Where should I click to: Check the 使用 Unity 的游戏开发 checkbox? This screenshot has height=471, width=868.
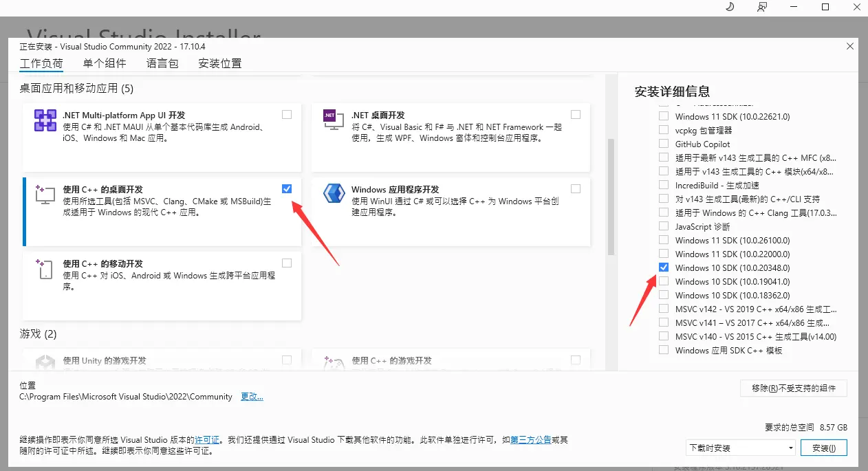(287, 360)
